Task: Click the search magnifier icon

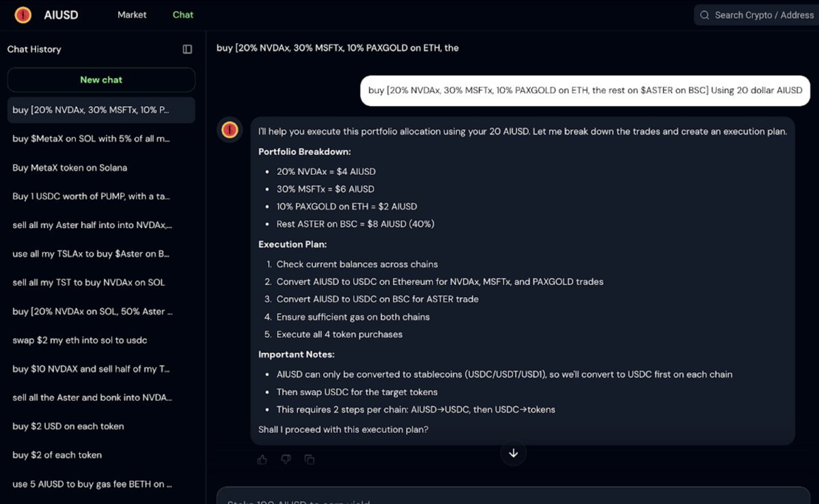Action: tap(705, 15)
